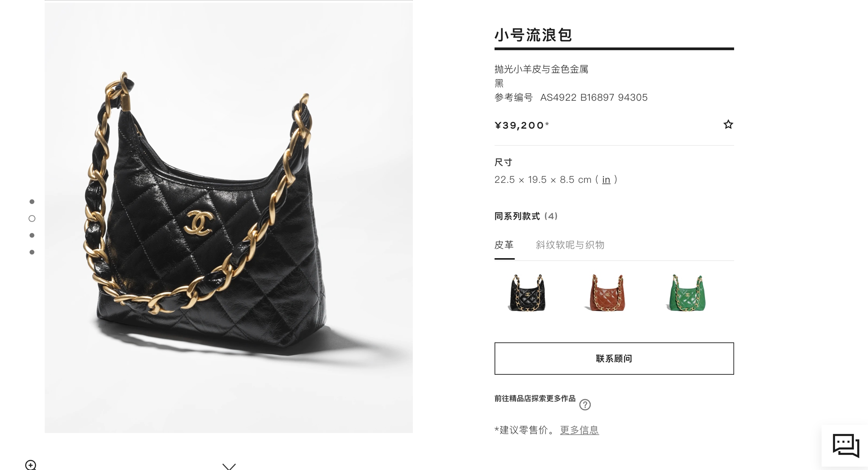
Task: Choose the green bag variant thumbnail
Action: tap(687, 293)
